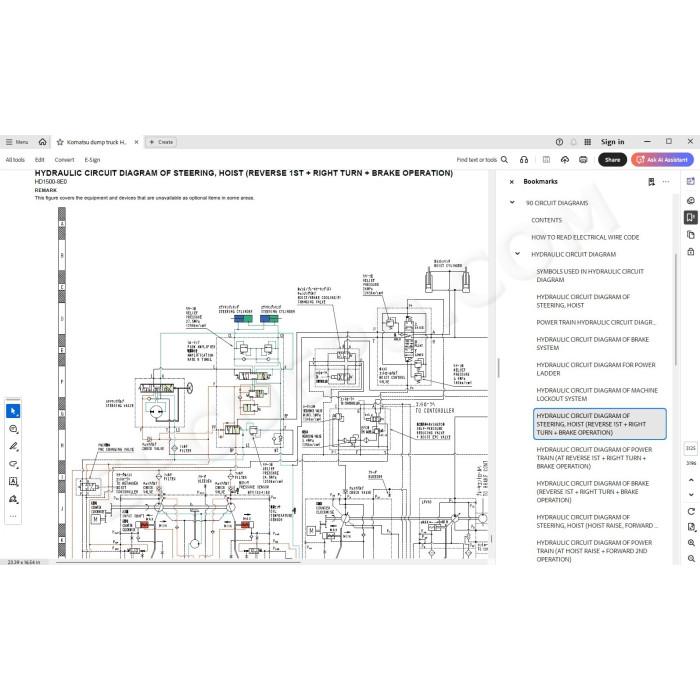Open the hamburger Menu
Viewport: 700px width, 700px height.
(x=17, y=142)
